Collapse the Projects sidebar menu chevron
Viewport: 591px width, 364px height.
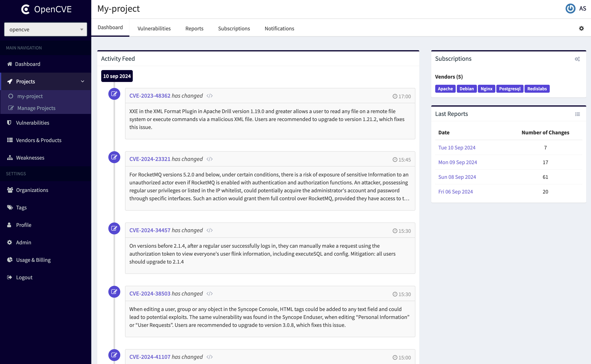(83, 81)
